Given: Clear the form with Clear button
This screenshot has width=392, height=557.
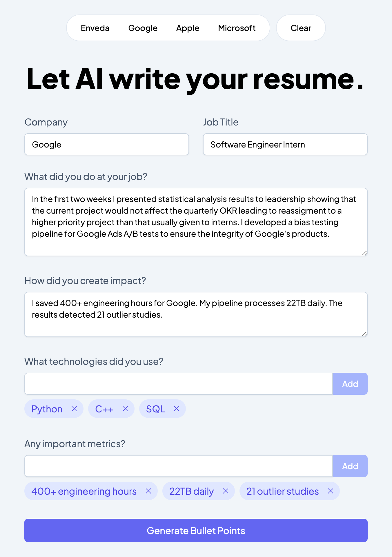Looking at the screenshot, I should (301, 28).
